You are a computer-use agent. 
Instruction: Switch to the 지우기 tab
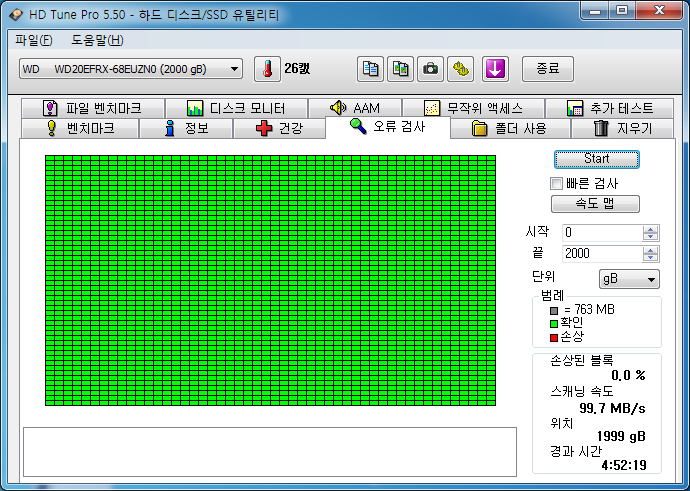point(622,128)
